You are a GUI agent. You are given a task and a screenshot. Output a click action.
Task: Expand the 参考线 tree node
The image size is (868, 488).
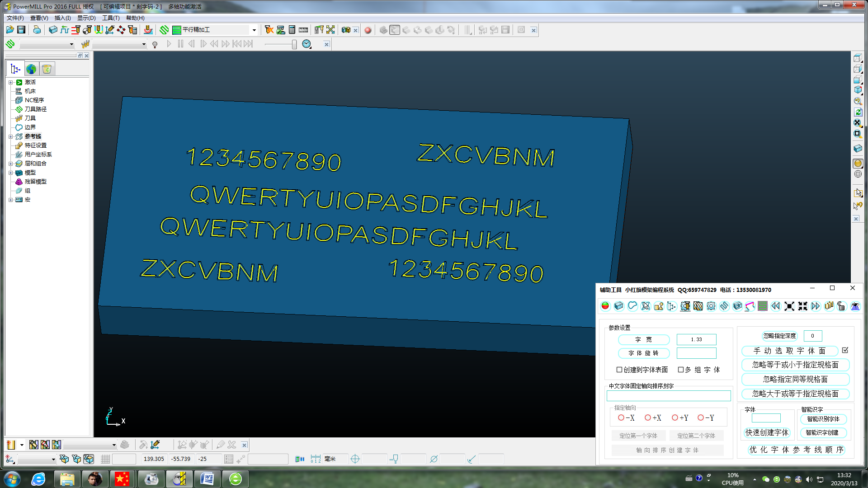pos(11,136)
